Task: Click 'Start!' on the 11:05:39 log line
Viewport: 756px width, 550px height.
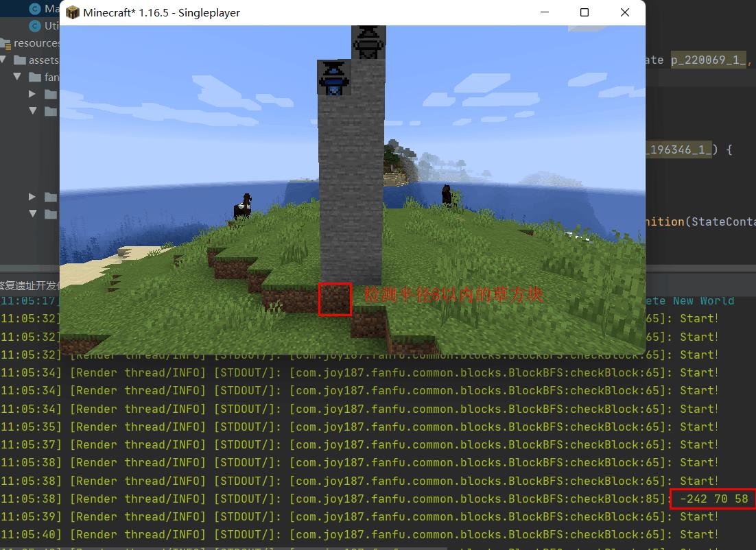Action: (x=699, y=517)
